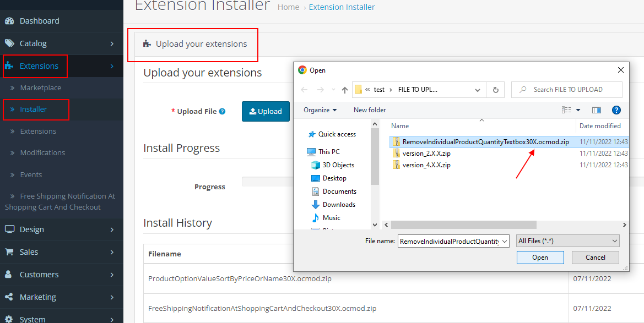Screen dimensions: 644x323
Task: Click the refresh icon next to address bar
Action: point(495,89)
